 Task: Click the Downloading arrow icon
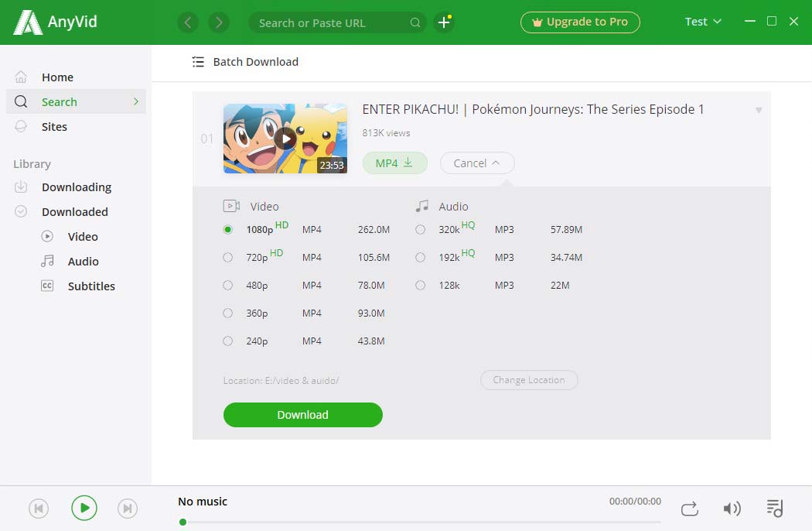[21, 187]
